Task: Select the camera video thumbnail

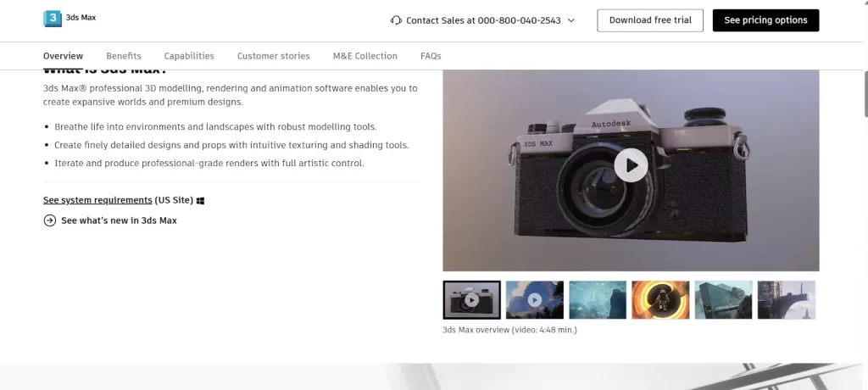Action: (x=471, y=299)
